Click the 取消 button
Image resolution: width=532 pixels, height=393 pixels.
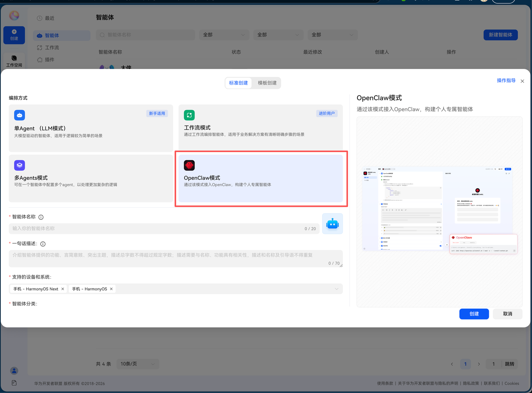click(507, 314)
